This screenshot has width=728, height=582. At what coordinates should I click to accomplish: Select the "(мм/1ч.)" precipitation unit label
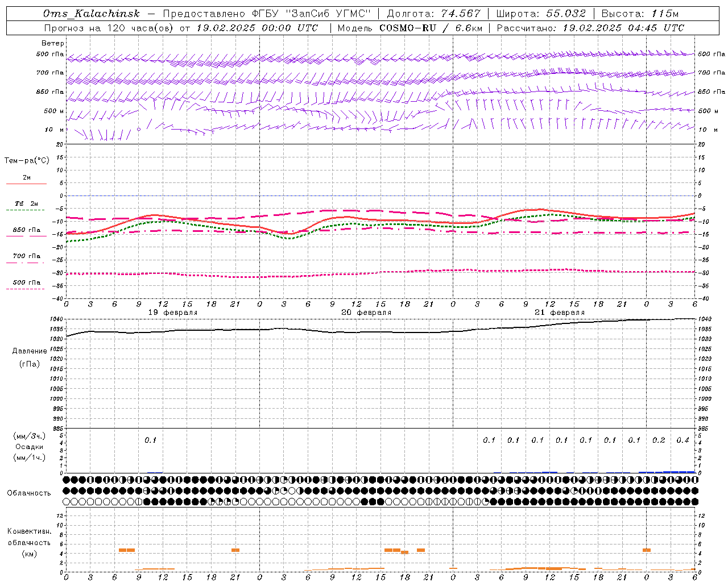[x=29, y=458]
